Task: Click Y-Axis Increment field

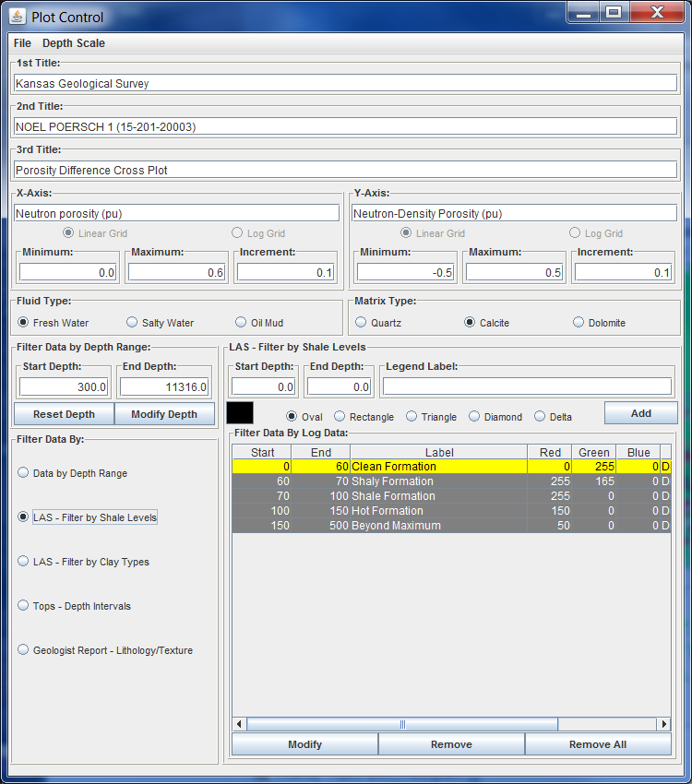Action: (623, 272)
